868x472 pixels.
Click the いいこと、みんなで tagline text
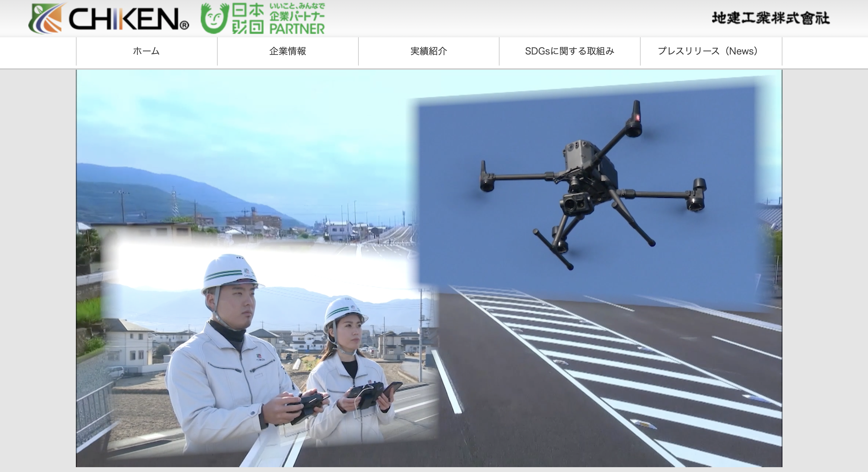pyautogui.click(x=297, y=6)
